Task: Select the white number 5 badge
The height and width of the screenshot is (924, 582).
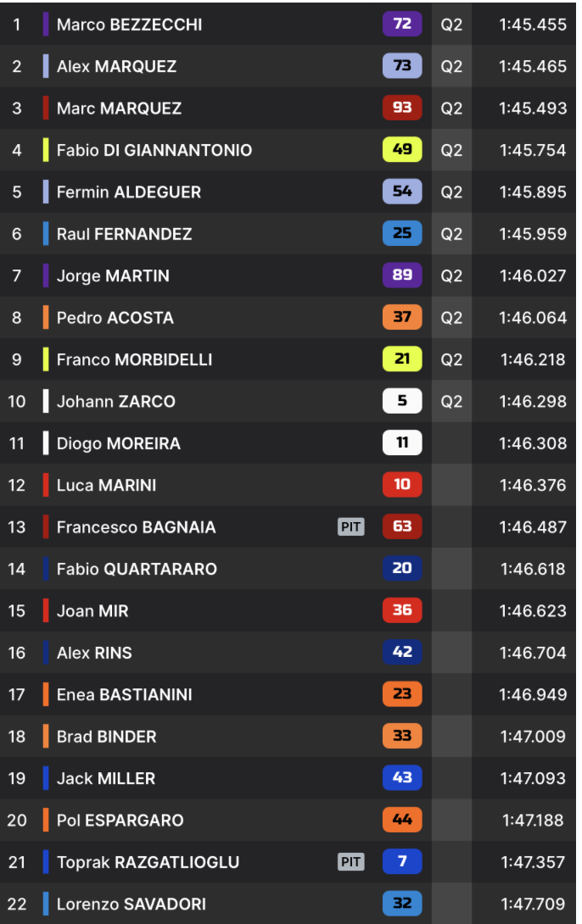Action: tap(402, 401)
